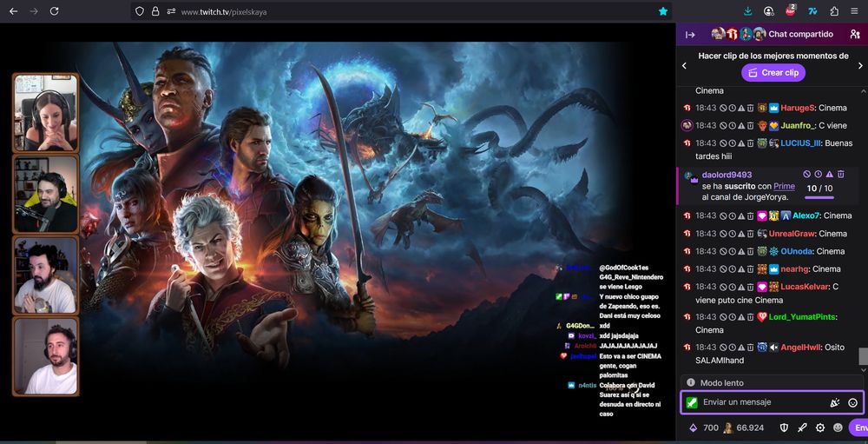Select the woman streamer webcam thumbnail
The image size is (868, 444).
coord(46,113)
